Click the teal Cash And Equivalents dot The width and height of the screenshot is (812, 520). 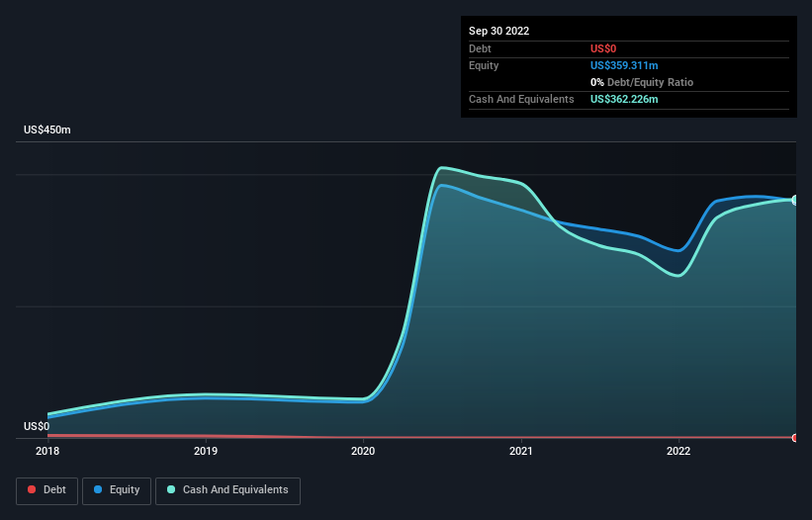pos(171,489)
